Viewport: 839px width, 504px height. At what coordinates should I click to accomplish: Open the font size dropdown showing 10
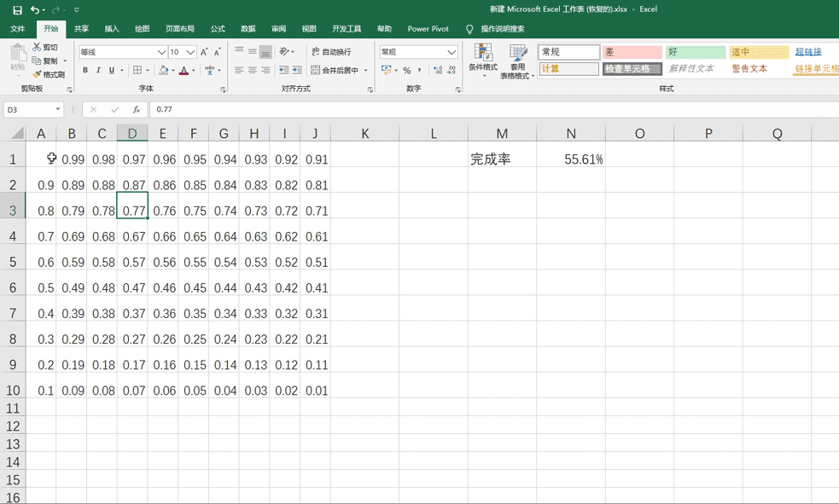tap(190, 52)
